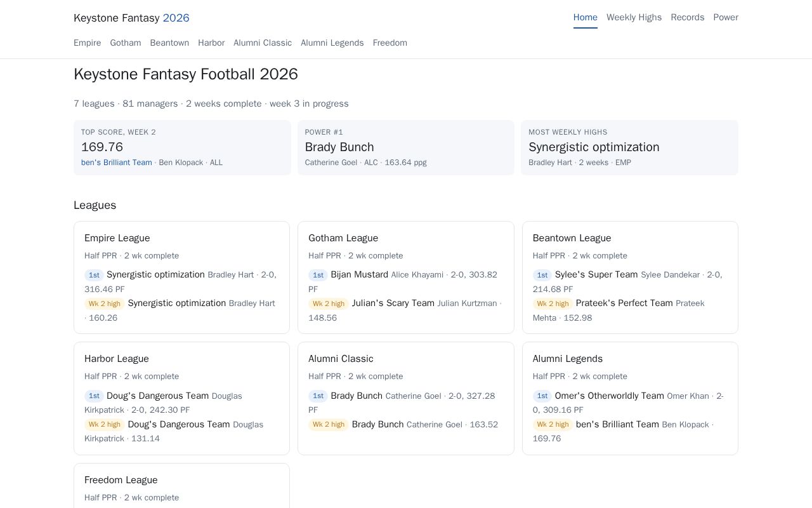The image size is (812, 508).
Task: Open the Power rankings page
Action: click(726, 17)
